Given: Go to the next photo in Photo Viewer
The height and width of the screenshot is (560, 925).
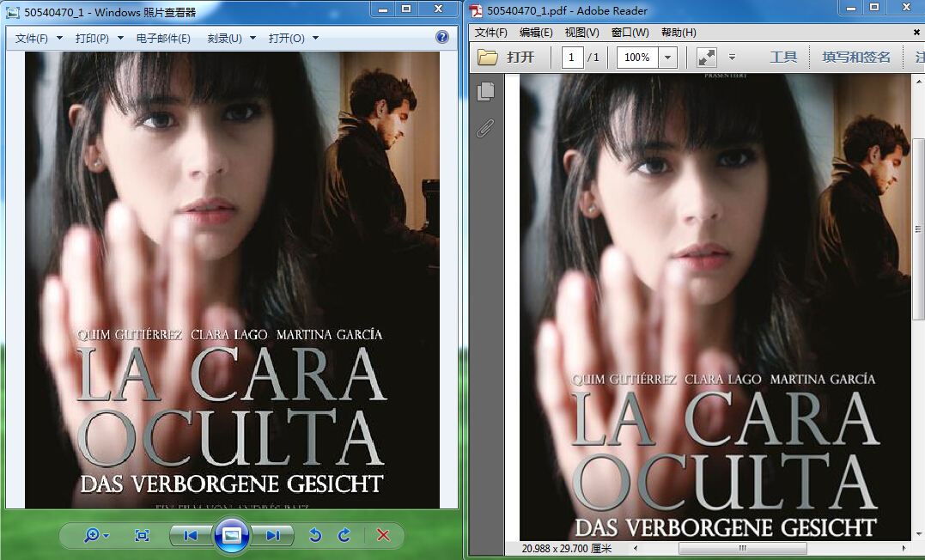Looking at the screenshot, I should click(x=272, y=535).
